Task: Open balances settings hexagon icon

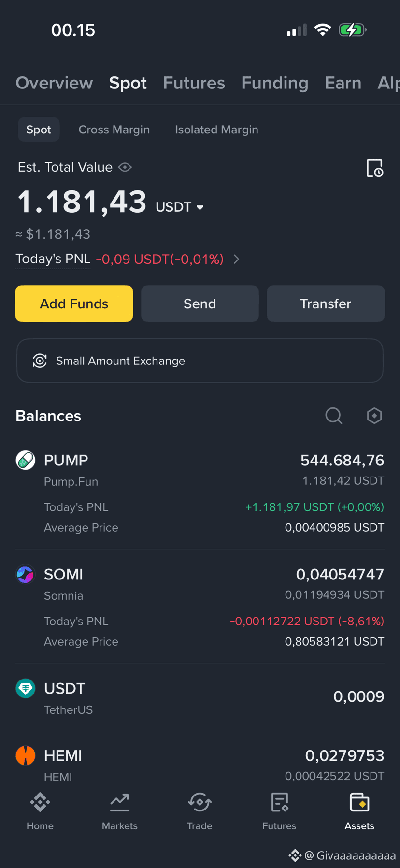Action: [x=374, y=416]
